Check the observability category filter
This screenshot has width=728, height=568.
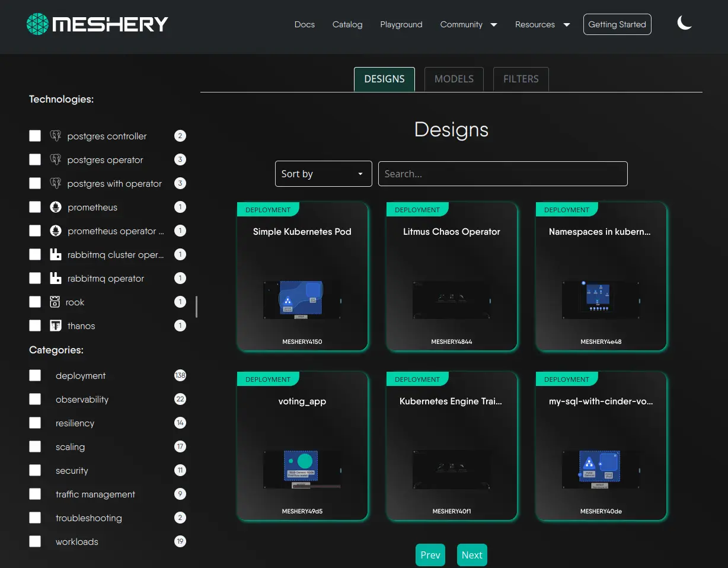35,399
